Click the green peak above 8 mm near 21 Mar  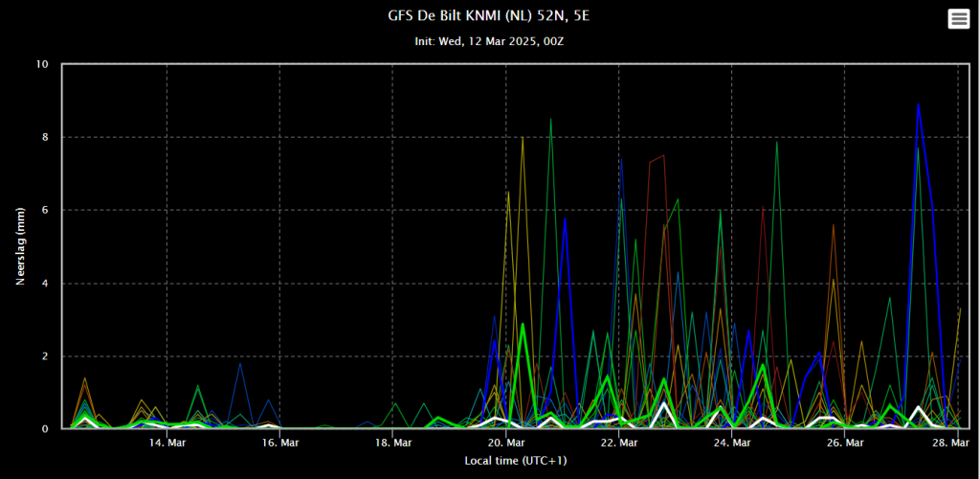(x=550, y=119)
